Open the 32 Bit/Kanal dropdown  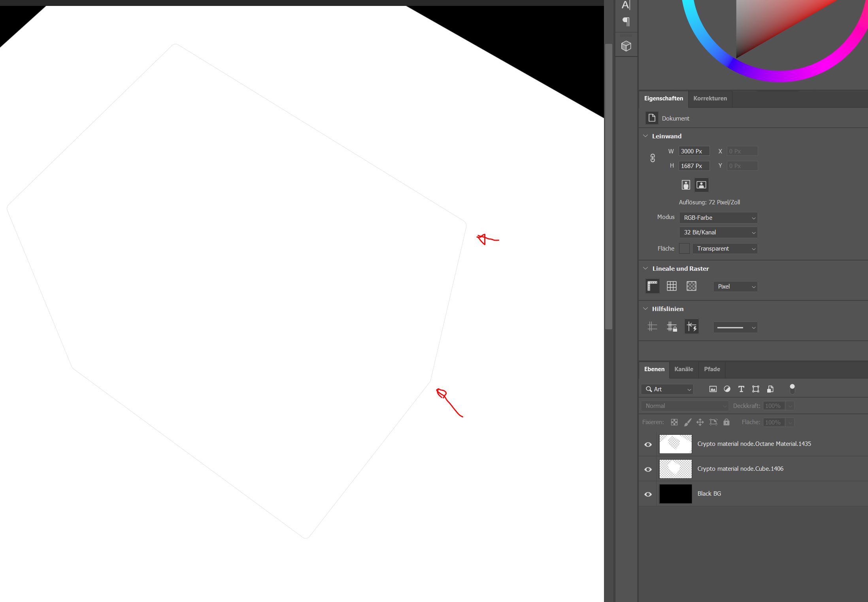pos(718,232)
